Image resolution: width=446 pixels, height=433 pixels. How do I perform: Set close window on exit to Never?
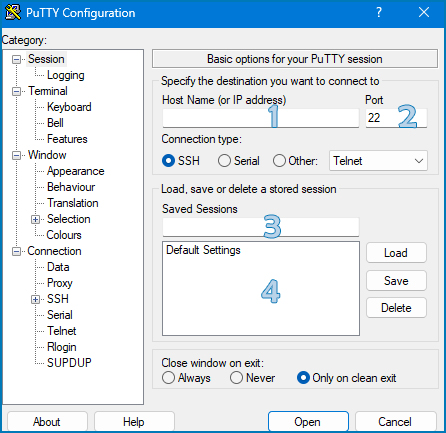point(236,378)
